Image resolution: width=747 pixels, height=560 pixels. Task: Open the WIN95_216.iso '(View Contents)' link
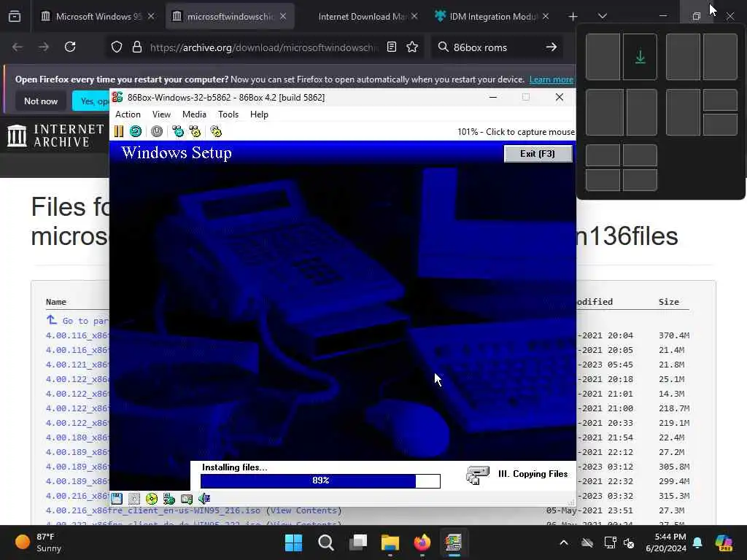[x=303, y=510]
